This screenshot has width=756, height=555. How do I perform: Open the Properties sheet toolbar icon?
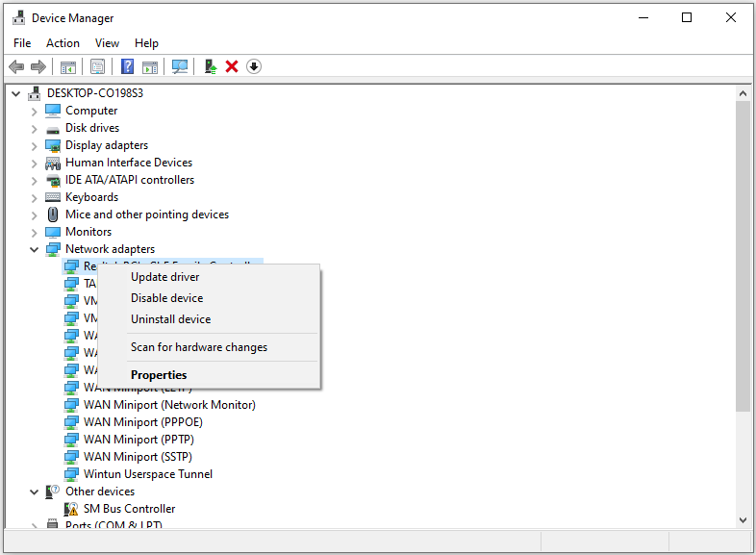click(x=97, y=66)
